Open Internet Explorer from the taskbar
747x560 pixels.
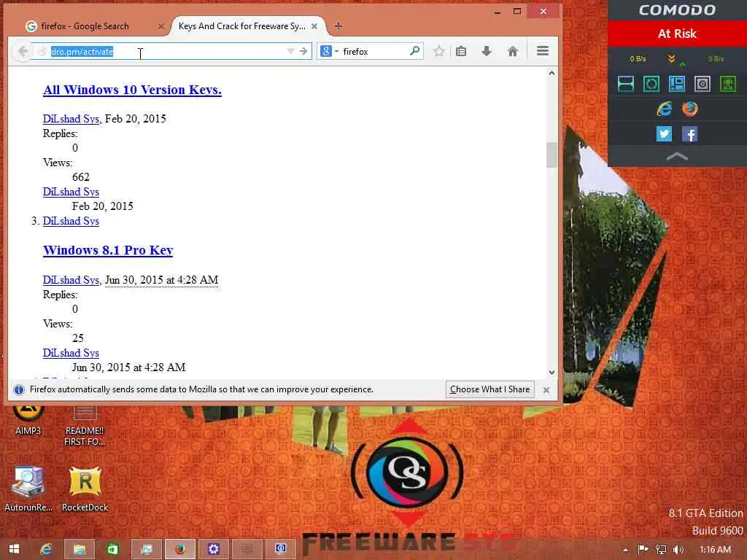(46, 549)
